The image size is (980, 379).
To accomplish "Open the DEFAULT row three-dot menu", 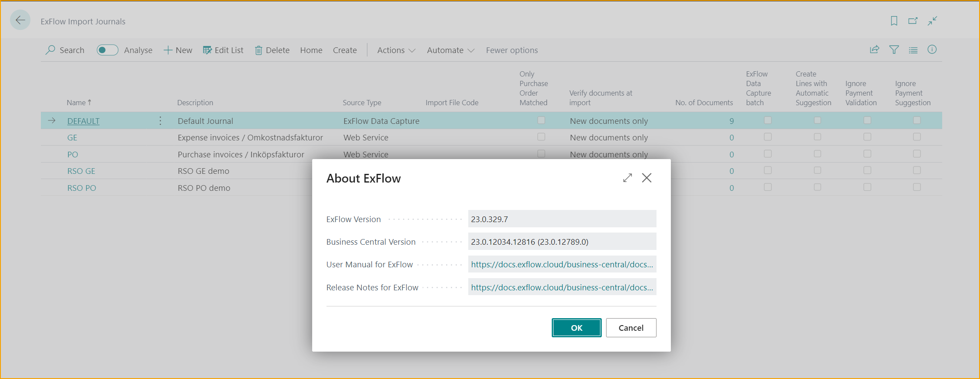I will pos(160,121).
